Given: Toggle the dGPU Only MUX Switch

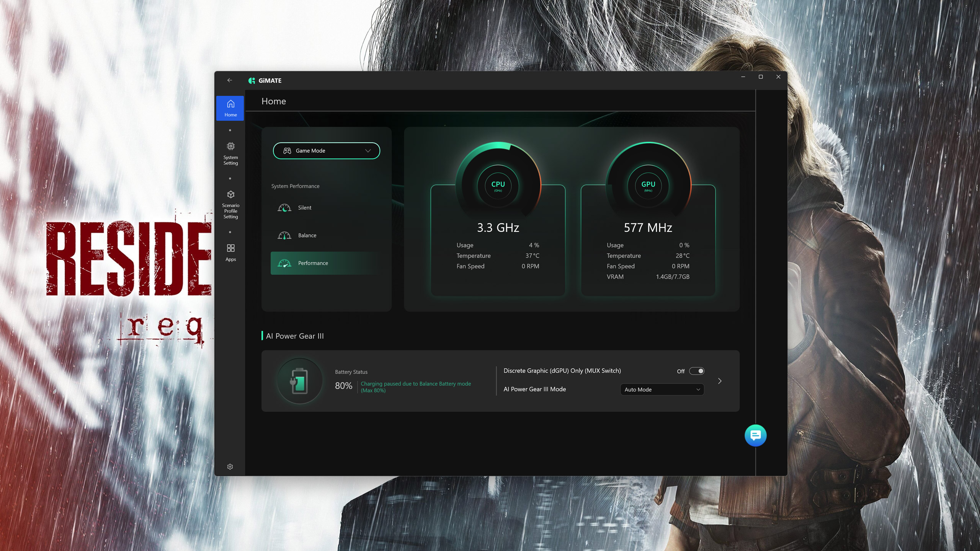Looking at the screenshot, I should (696, 371).
